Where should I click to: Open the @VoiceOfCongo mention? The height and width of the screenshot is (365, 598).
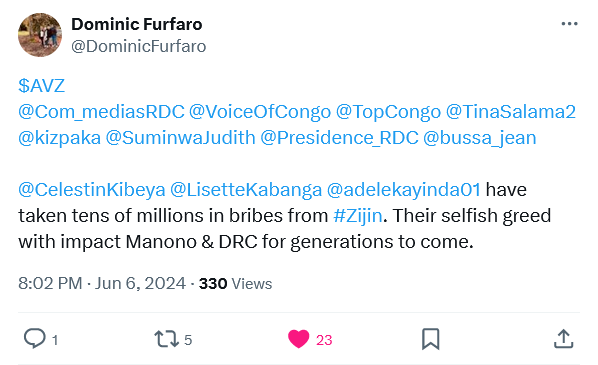pos(260,112)
